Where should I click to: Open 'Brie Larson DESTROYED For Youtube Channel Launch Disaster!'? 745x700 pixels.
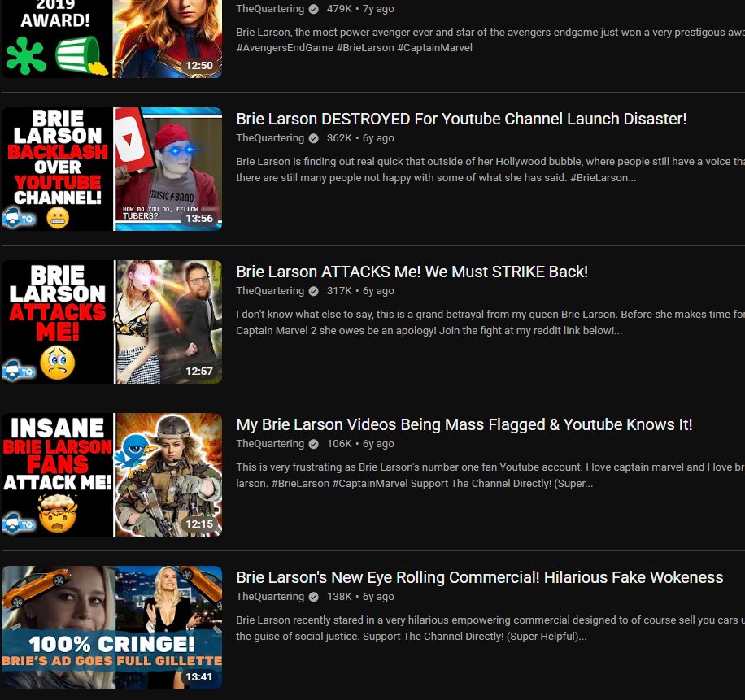(x=461, y=119)
